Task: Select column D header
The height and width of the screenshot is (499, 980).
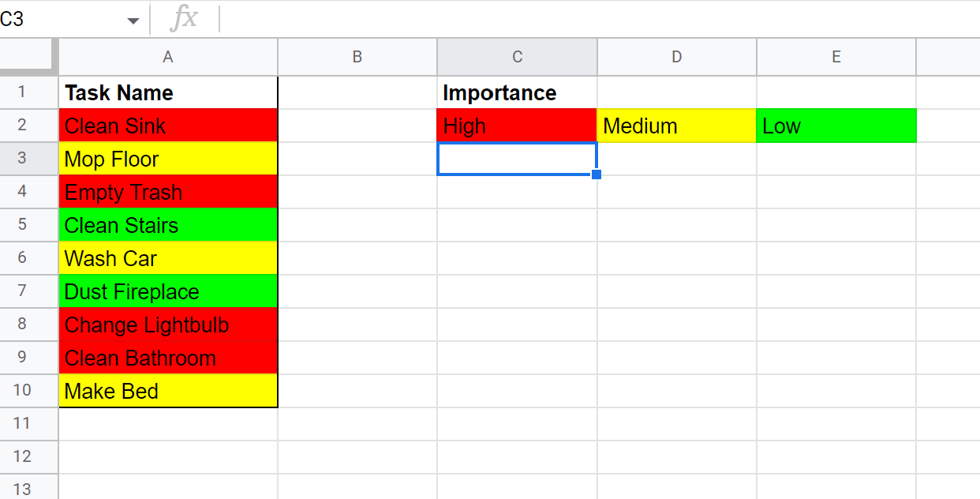Action: point(676,57)
